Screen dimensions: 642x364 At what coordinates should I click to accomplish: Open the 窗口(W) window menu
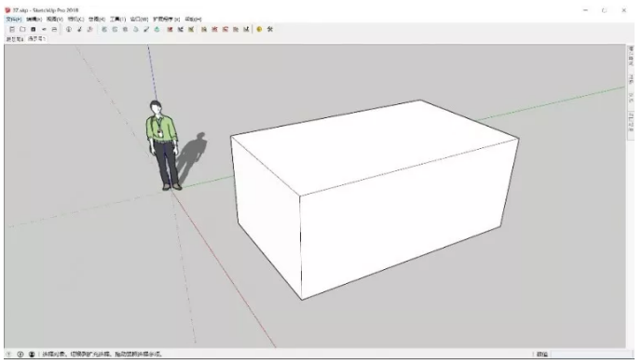pyautogui.click(x=139, y=20)
